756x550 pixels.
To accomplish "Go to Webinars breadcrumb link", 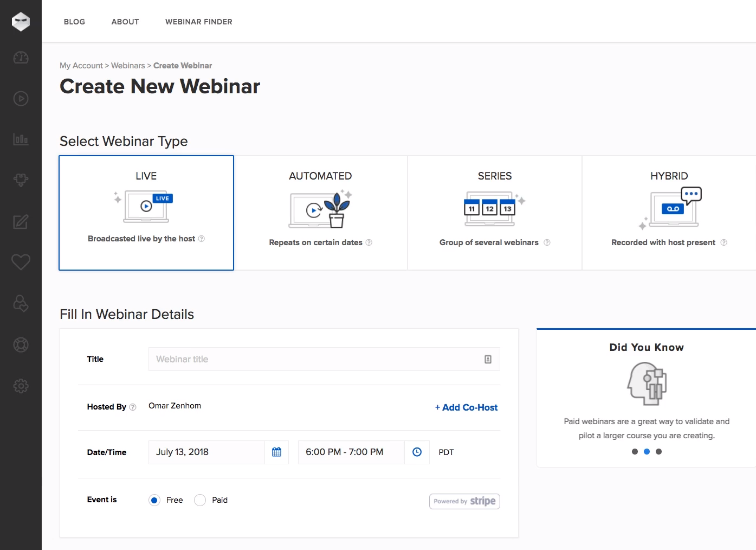I will coord(128,66).
